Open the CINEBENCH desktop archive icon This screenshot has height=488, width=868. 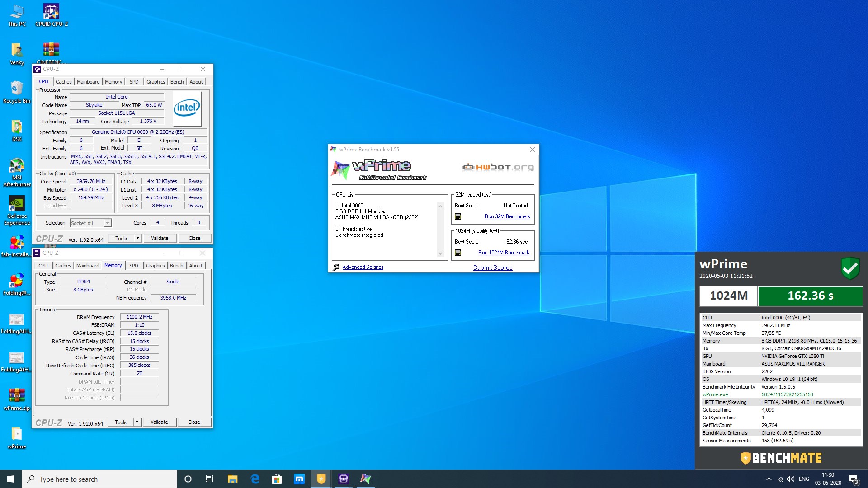[x=51, y=53]
